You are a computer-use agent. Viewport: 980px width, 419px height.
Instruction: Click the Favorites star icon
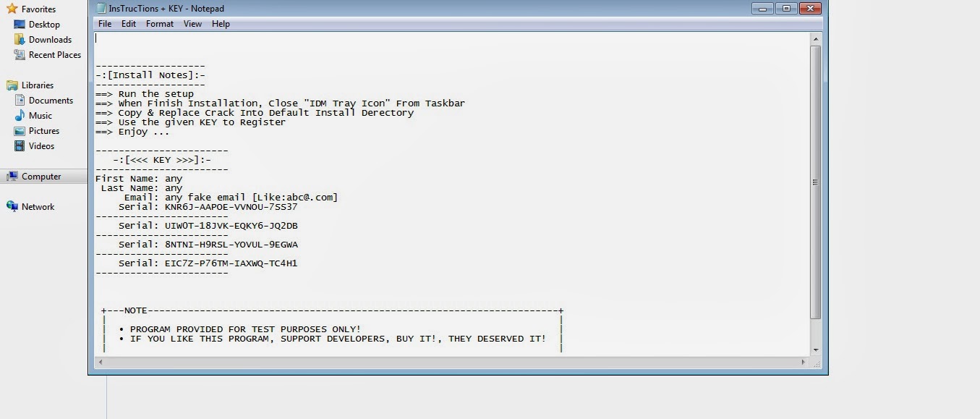tap(12, 9)
